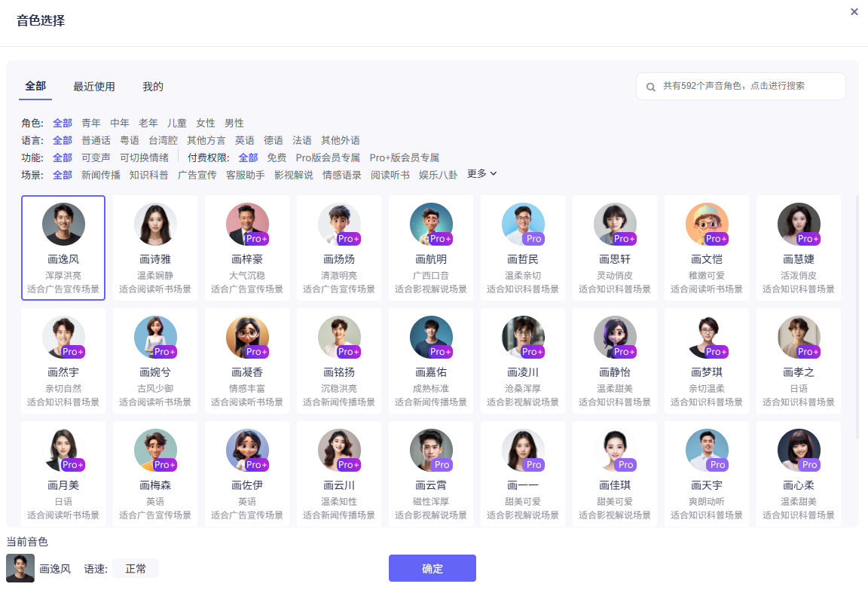Filter scene by 娱乐八卦
Viewport: 868px width, 593px height.
[x=438, y=175]
